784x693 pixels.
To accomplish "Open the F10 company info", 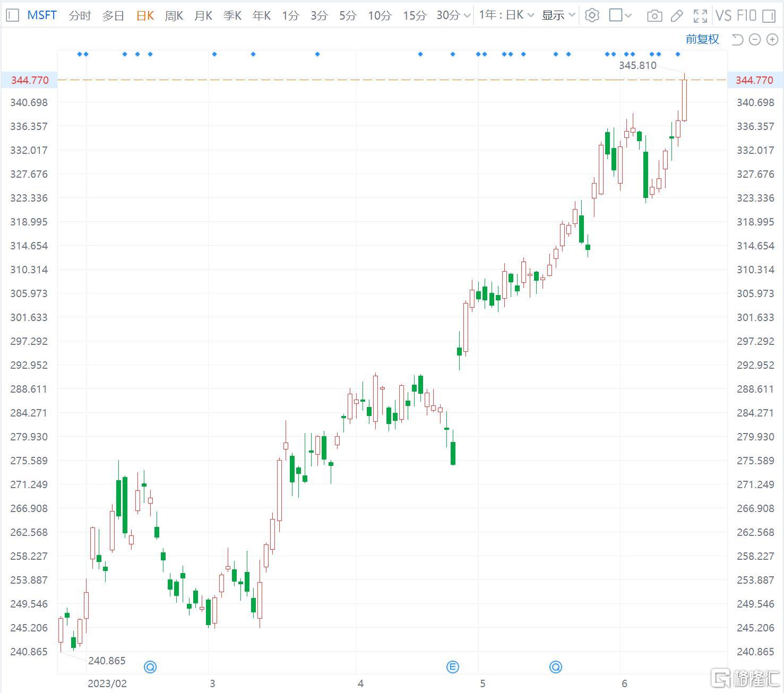I will click(x=746, y=15).
